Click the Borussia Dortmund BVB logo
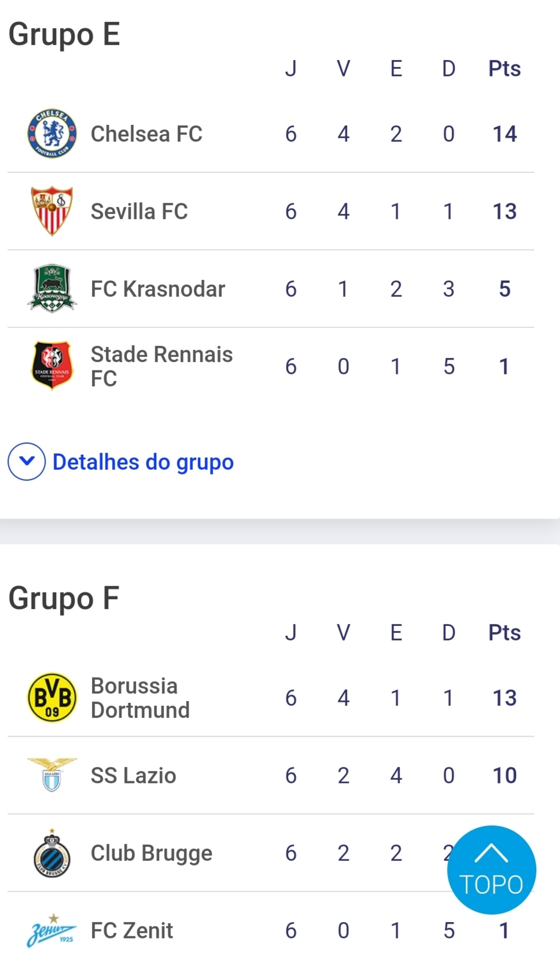Image resolution: width=560 pixels, height=976 pixels. pyautogui.click(x=52, y=698)
